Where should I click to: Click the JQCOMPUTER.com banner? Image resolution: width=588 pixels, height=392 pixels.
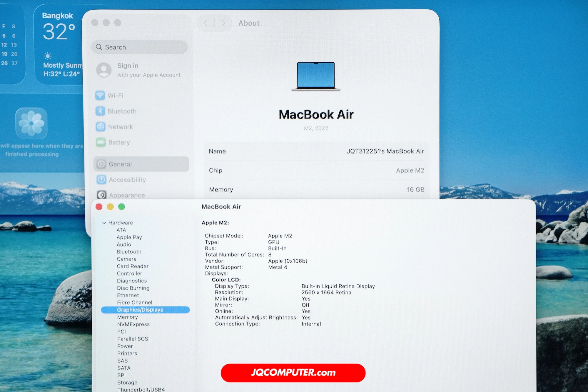[x=293, y=373]
